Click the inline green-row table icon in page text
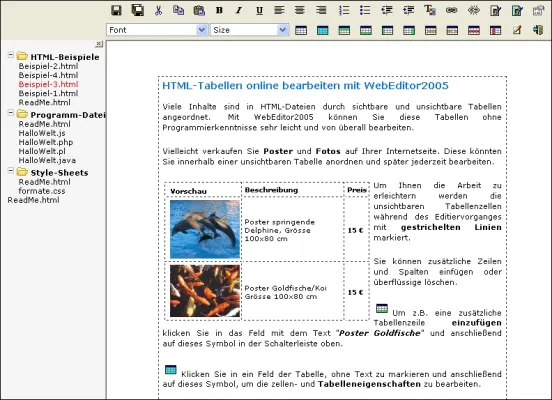 [382, 308]
